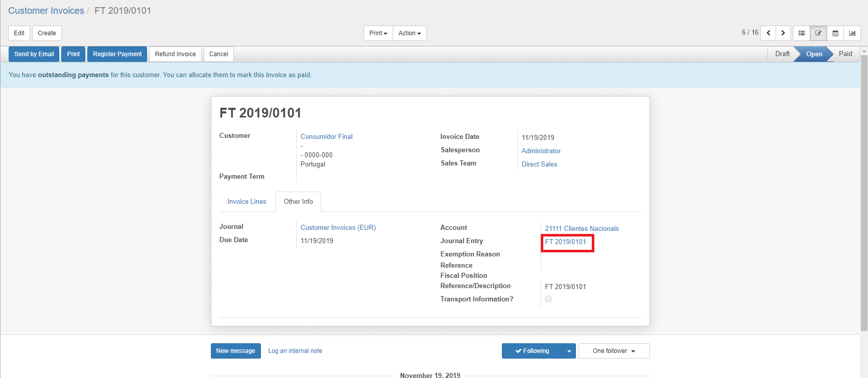Click the Send by Email button

tap(34, 54)
